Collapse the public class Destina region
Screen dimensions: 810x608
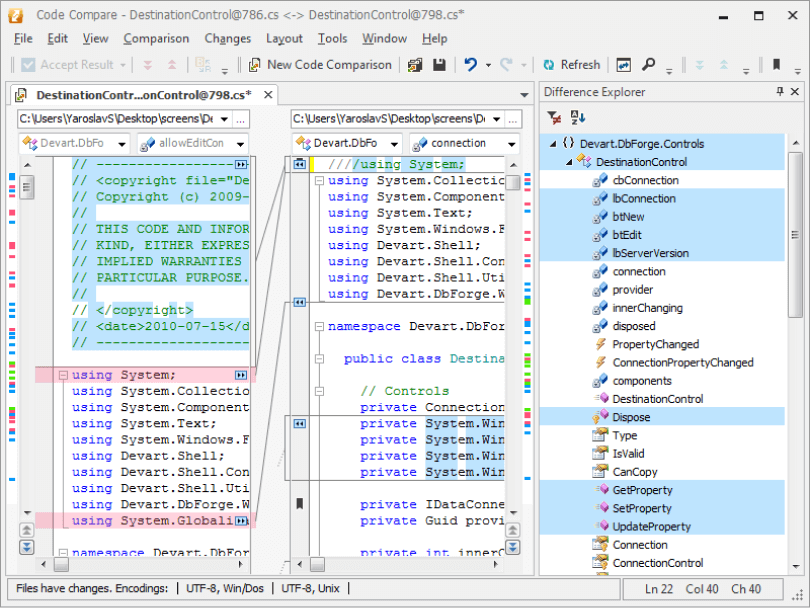[x=319, y=358]
